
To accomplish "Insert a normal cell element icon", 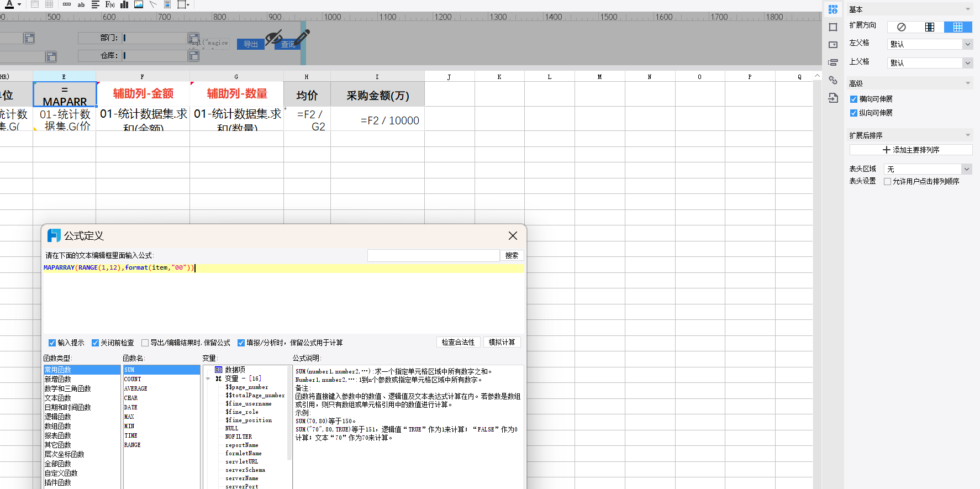I will tap(67, 4).
